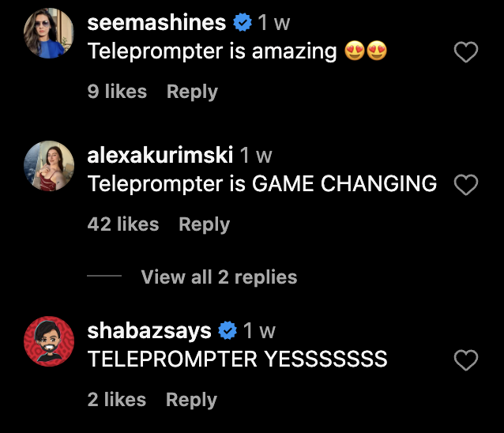The image size is (504, 433).
Task: Open seemashines profile picture
Action: pyautogui.click(x=49, y=33)
